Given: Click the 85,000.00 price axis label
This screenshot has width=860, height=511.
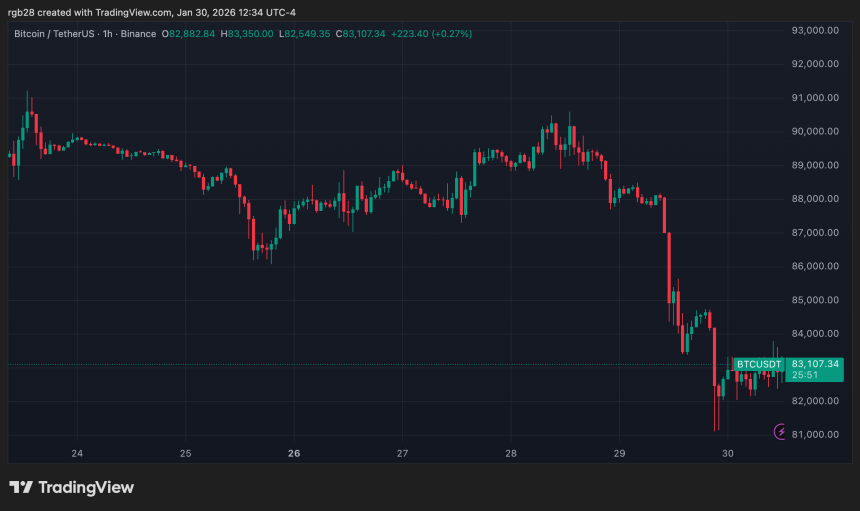Looking at the screenshot, I should pyautogui.click(x=815, y=300).
